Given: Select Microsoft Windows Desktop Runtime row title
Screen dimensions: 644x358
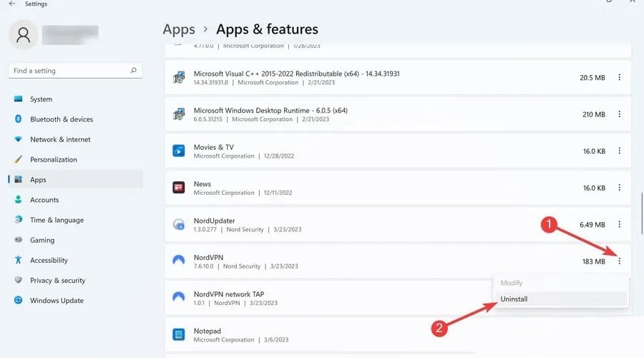Looking at the screenshot, I should [270, 110].
